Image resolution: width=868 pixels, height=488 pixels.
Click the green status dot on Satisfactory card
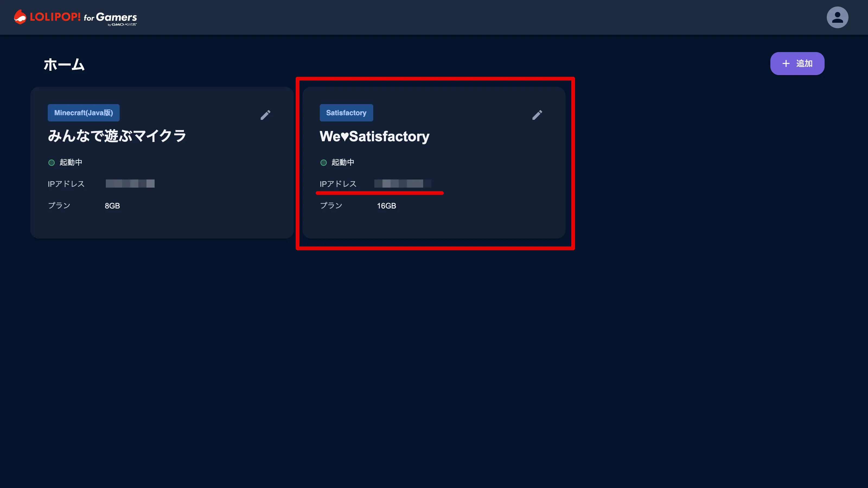click(x=324, y=163)
